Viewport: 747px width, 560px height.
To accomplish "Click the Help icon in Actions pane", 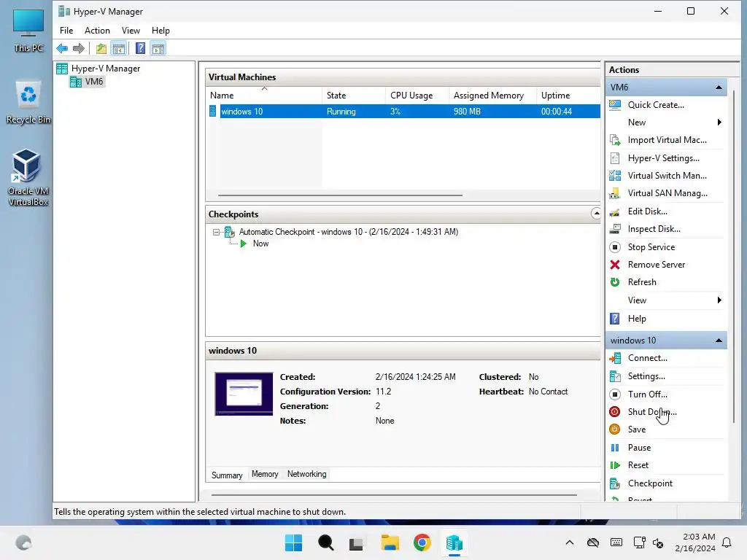I will click(615, 319).
